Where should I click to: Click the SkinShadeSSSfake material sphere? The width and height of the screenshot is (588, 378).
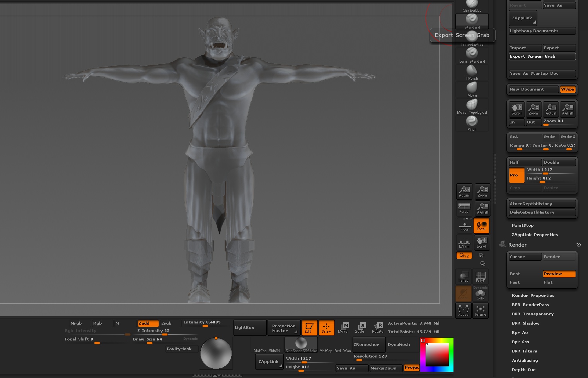click(301, 344)
